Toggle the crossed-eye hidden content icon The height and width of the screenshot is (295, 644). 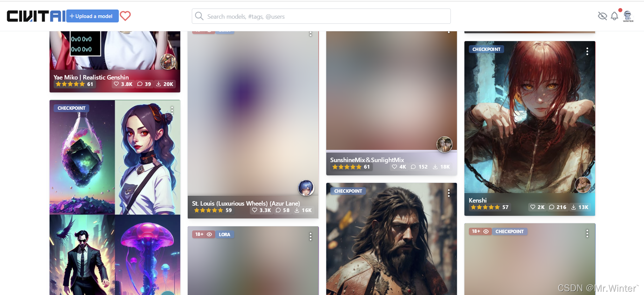pos(602,16)
